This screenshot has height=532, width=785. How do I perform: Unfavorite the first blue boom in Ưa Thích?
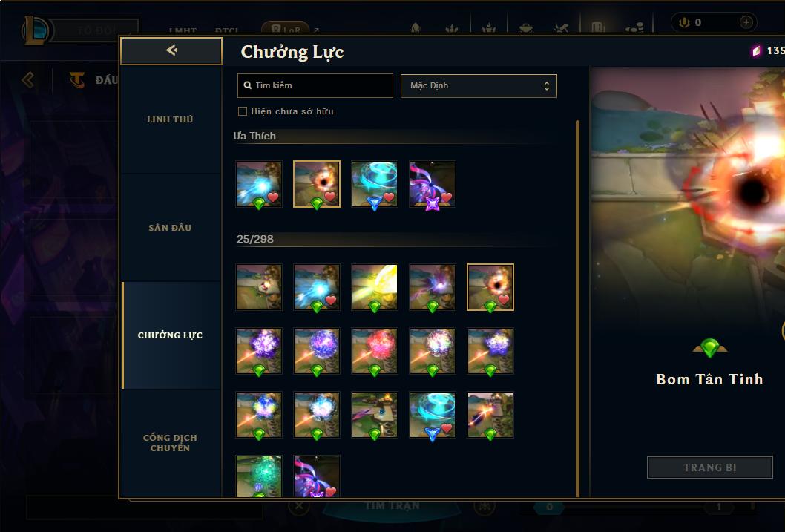pyautogui.click(x=273, y=197)
